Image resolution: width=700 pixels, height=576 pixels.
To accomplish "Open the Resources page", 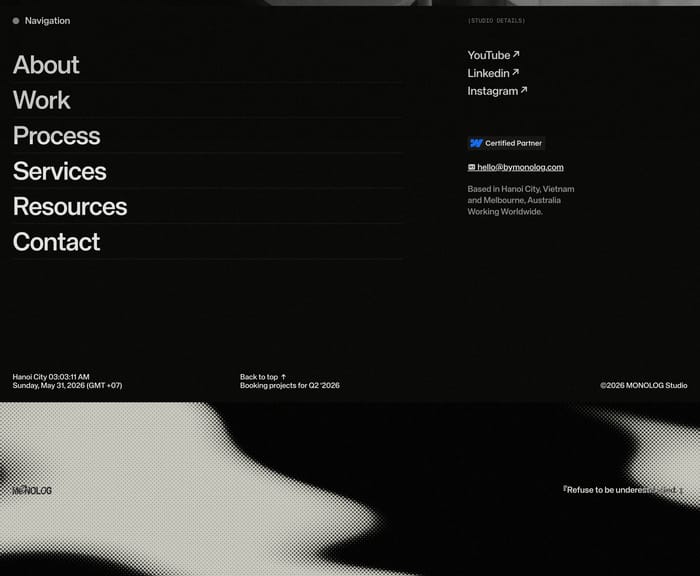I will click(70, 206).
